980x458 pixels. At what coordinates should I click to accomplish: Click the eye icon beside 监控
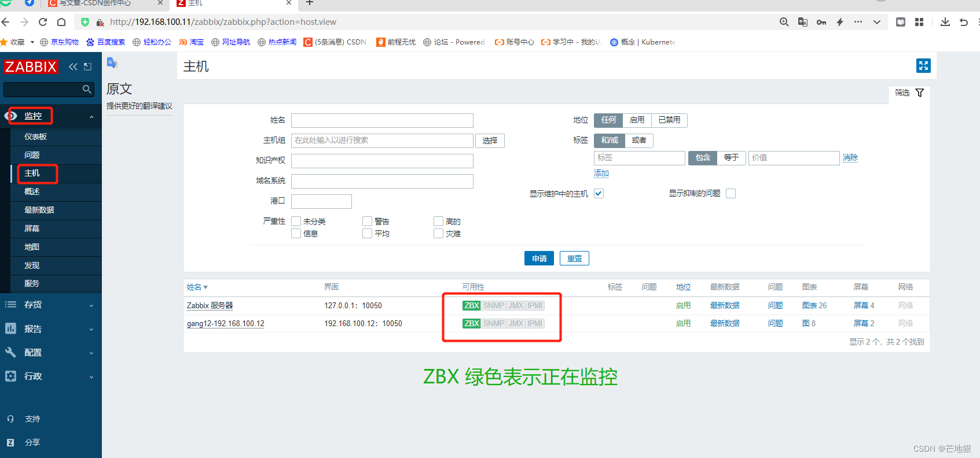(x=11, y=116)
